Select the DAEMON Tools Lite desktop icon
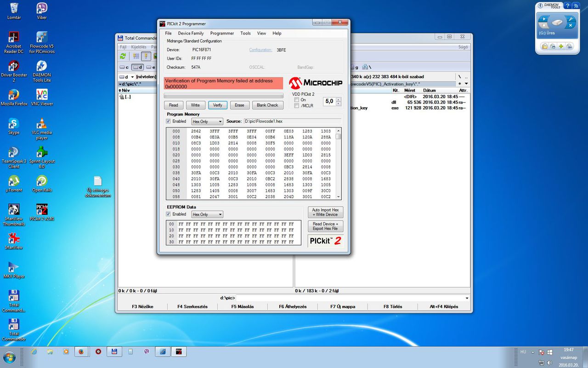Screen dimensions: 588x368 pyautogui.click(x=42, y=71)
